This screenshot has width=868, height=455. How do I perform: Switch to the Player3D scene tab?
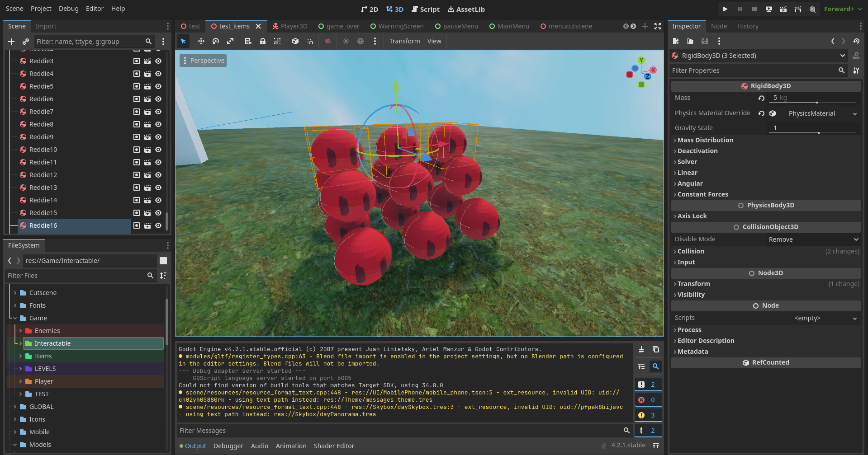pyautogui.click(x=289, y=26)
